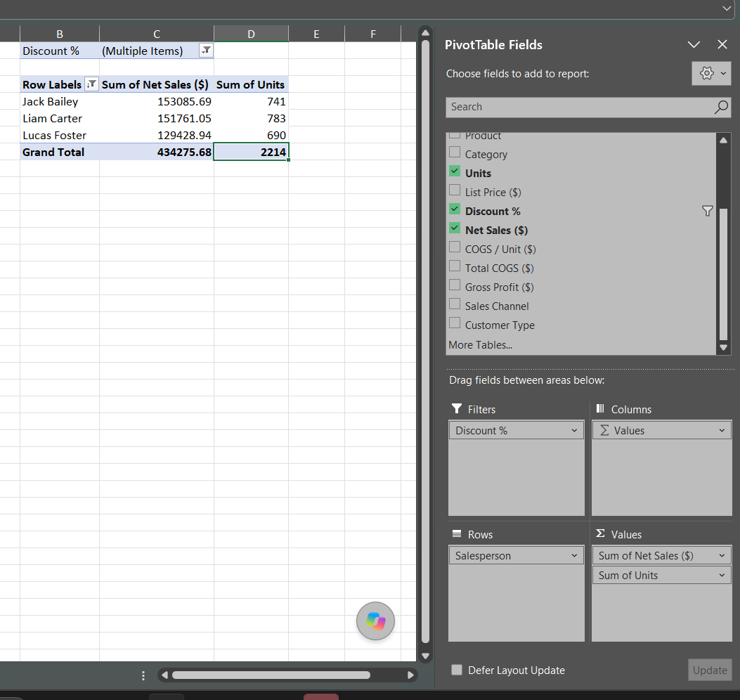Click the field list scroll down arrow
Viewport: 740px width, 700px height.
723,348
